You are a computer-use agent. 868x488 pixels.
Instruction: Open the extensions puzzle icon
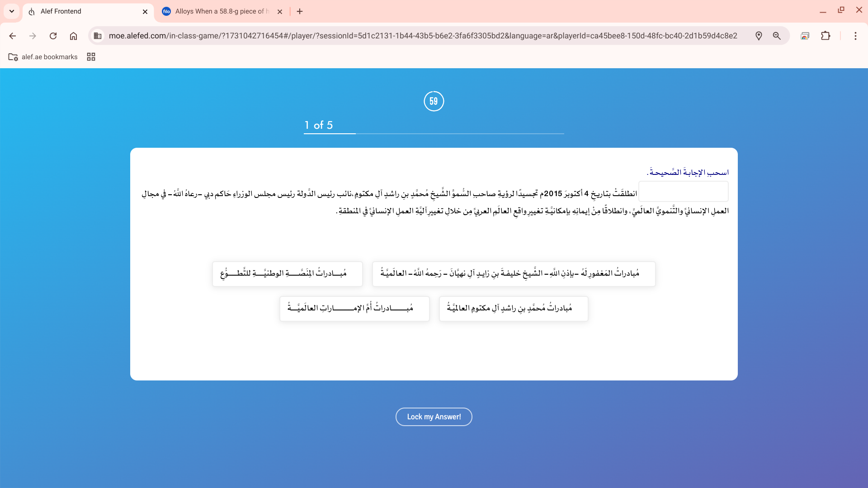click(826, 36)
